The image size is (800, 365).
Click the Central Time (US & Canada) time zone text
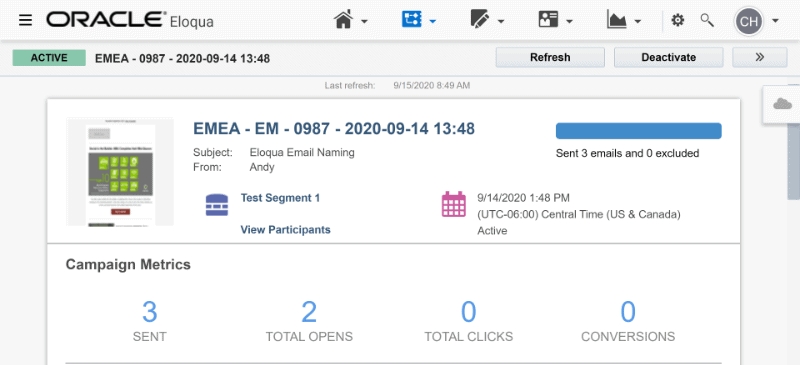(x=579, y=214)
